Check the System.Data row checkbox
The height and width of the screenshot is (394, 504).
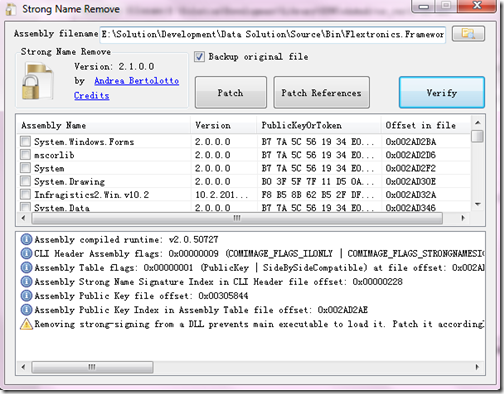tap(25, 207)
